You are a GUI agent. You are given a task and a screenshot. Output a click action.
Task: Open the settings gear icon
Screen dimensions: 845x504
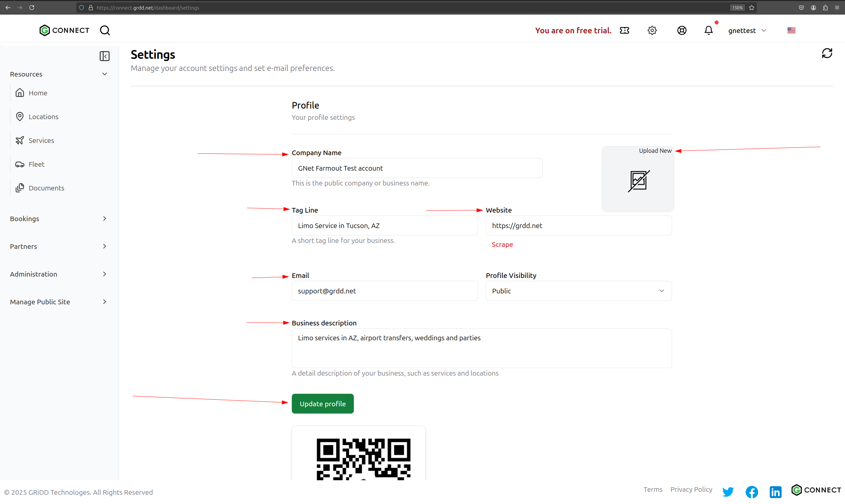click(652, 31)
